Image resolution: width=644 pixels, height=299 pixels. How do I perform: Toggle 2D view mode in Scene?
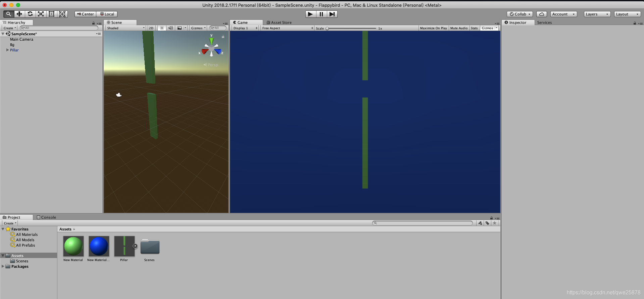pos(151,28)
